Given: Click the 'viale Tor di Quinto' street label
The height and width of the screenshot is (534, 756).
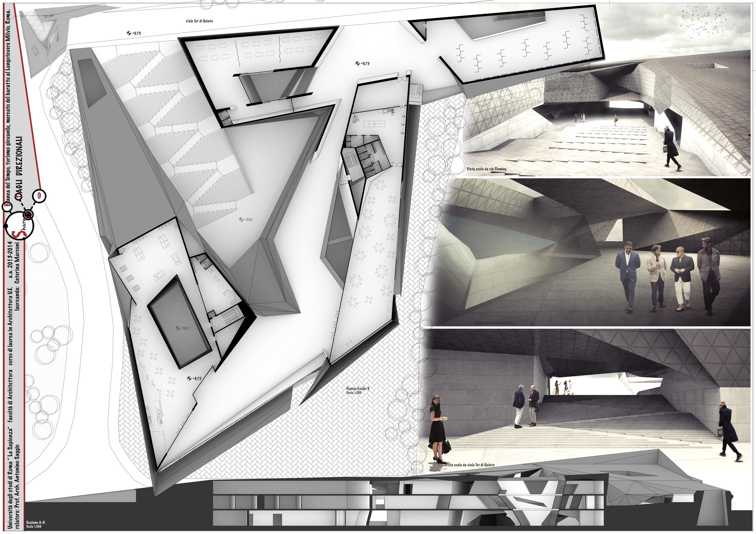Looking at the screenshot, I should point(199,21).
